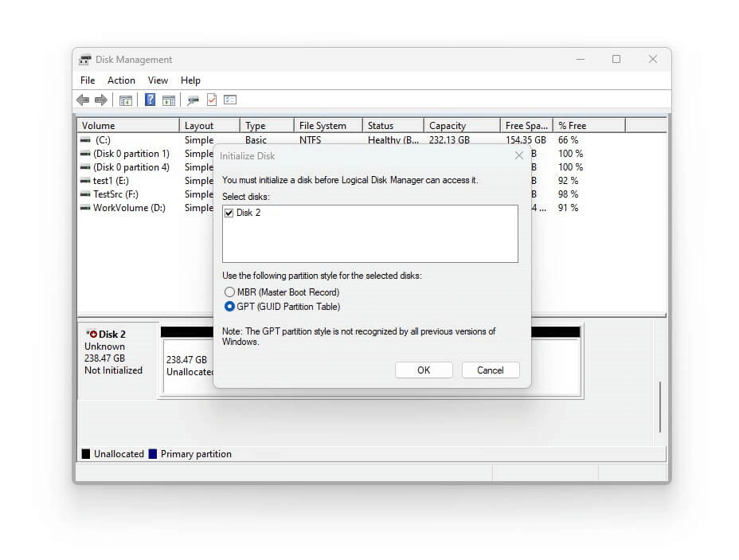Cancel the Initialize Disk dialog

coord(491,370)
